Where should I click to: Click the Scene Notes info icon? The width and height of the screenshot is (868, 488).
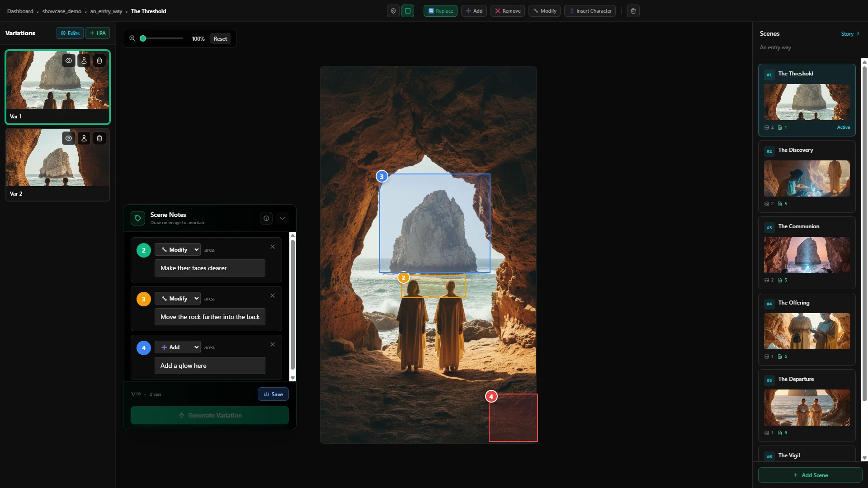[266, 218]
